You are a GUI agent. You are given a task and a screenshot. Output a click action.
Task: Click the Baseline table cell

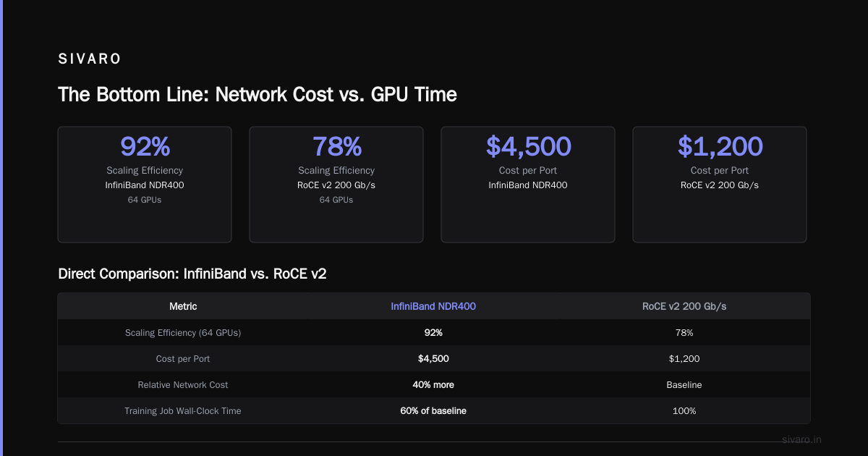(x=684, y=385)
